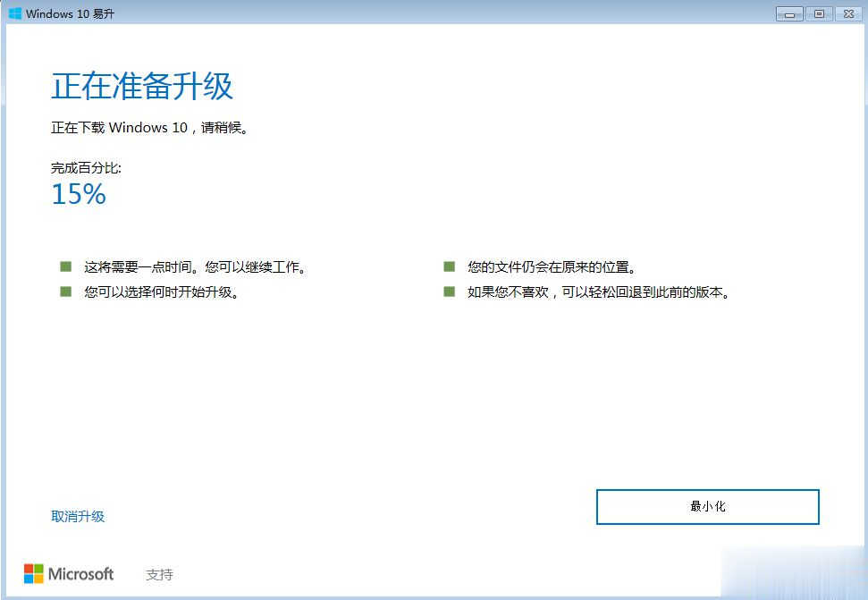Click the green bullet beside 这将需要一点时间
The height and width of the screenshot is (600, 868).
point(66,266)
